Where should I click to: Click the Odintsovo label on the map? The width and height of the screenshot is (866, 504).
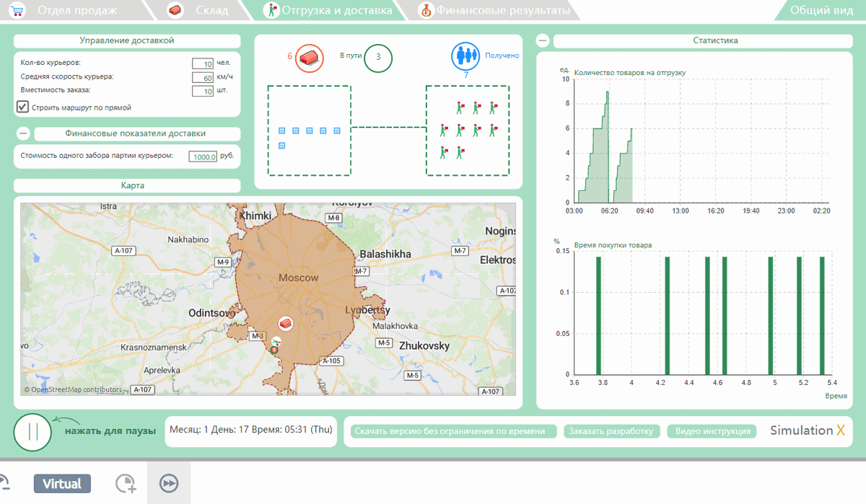(x=211, y=313)
